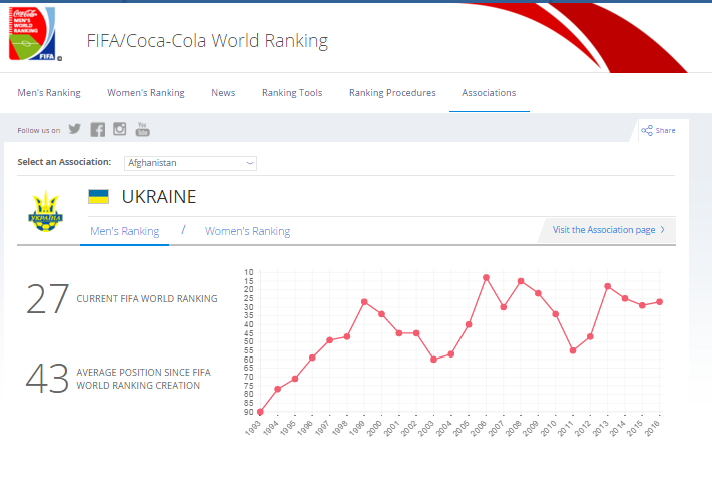Image resolution: width=712 pixels, height=484 pixels.
Task: Click the Twitter follow icon
Action: [x=74, y=129]
